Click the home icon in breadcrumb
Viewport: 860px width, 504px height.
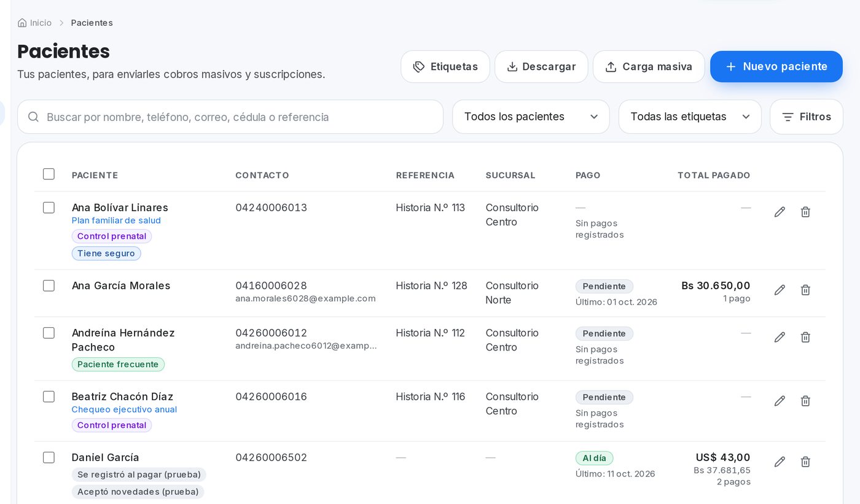pos(22,23)
